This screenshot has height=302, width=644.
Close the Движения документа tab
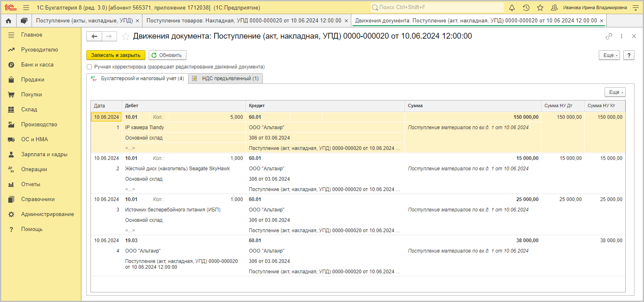click(x=602, y=21)
